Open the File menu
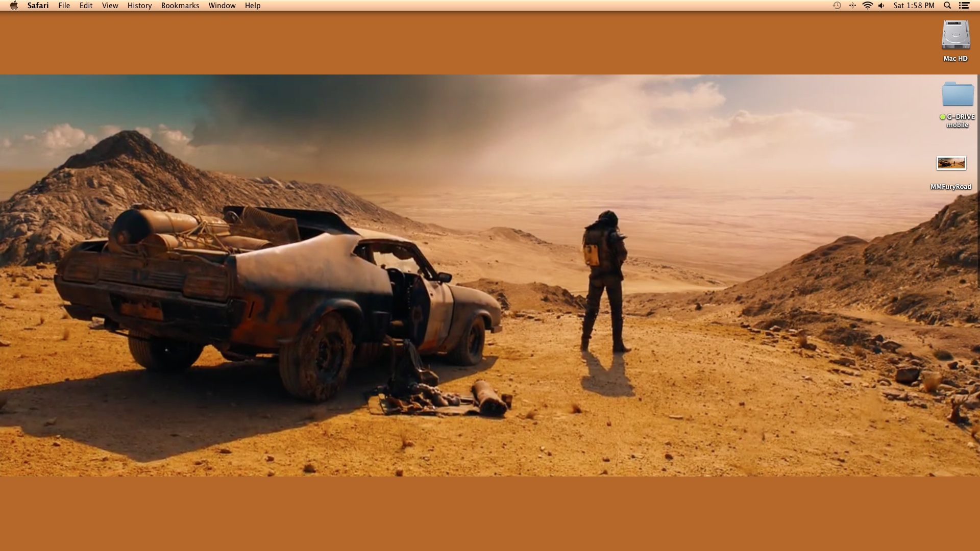The width and height of the screenshot is (980, 551). (x=64, y=6)
